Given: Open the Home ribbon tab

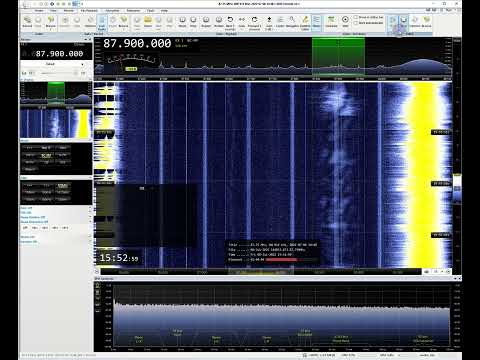Looking at the screenshot, I should coord(39,11).
